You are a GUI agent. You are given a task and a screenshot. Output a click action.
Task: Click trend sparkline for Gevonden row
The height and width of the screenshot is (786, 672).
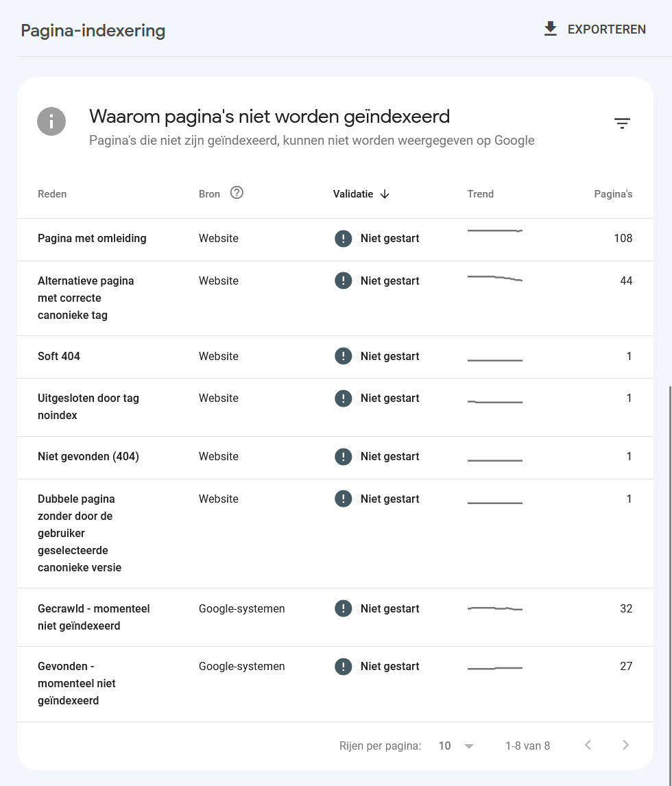pyautogui.click(x=494, y=668)
